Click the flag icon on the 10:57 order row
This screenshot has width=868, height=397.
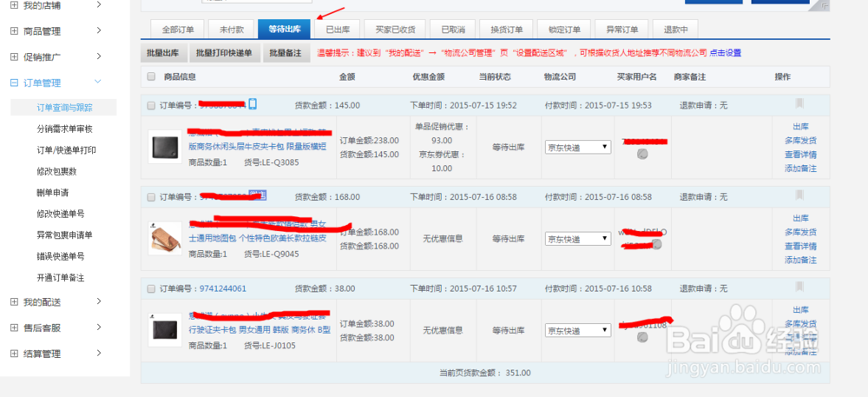coord(799,287)
